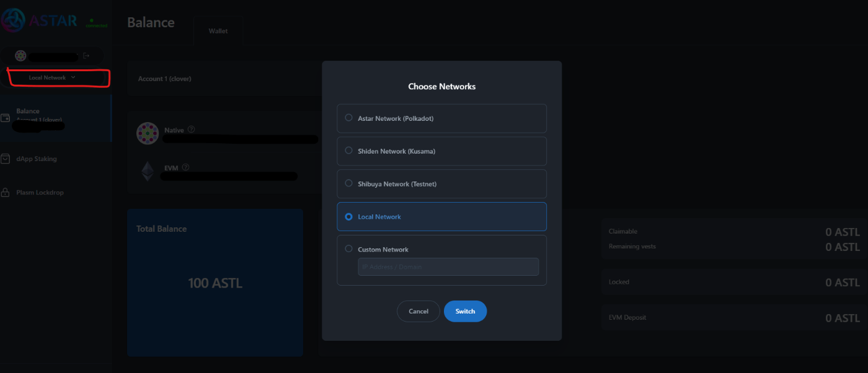
Task: Click the disconnect account exit icon
Action: pyautogui.click(x=86, y=56)
